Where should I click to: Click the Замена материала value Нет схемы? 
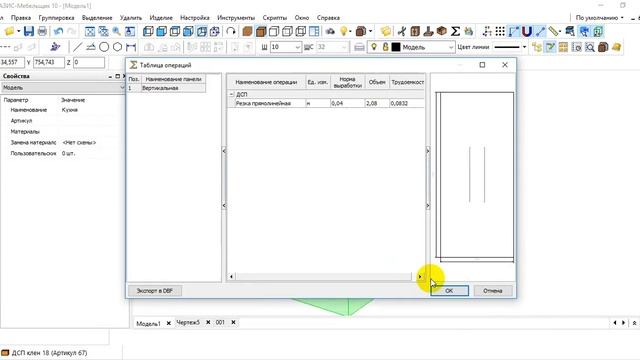click(x=79, y=142)
